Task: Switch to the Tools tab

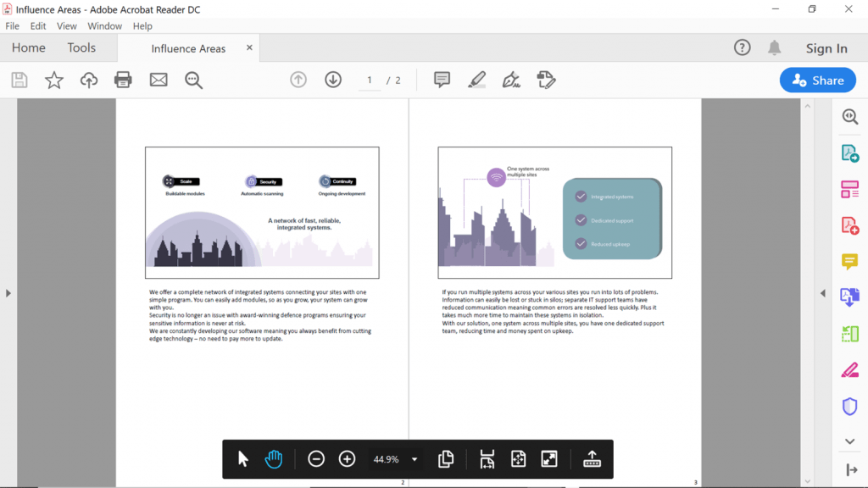Action: pyautogui.click(x=81, y=47)
